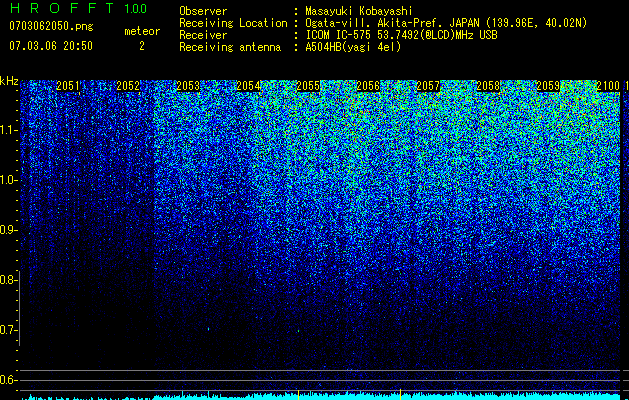
Task: Click the 1.0 kHz frequency label
Action: [7, 180]
